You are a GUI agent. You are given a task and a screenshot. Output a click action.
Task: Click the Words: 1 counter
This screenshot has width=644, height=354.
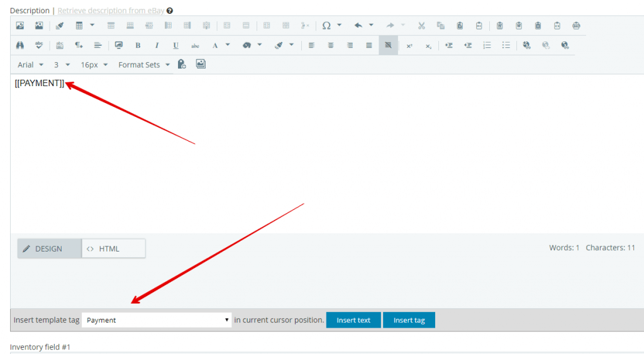click(564, 248)
